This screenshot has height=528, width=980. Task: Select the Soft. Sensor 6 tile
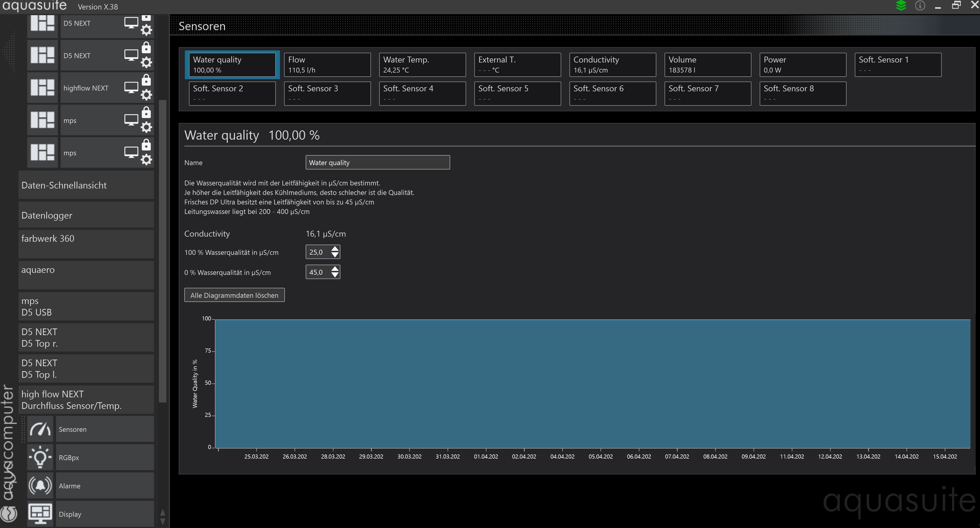(x=612, y=94)
